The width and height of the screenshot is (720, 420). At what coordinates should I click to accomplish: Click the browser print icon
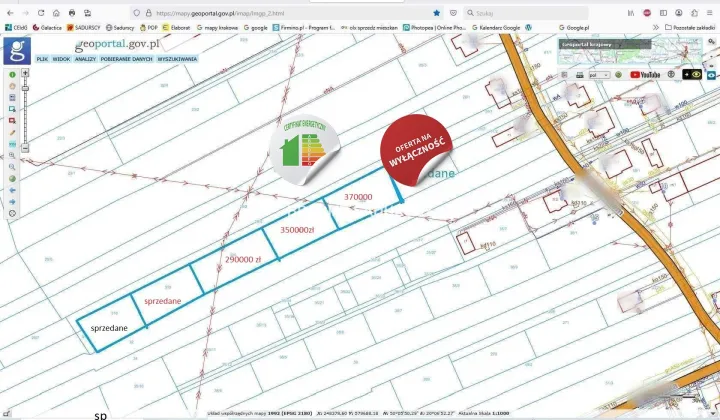point(72,13)
